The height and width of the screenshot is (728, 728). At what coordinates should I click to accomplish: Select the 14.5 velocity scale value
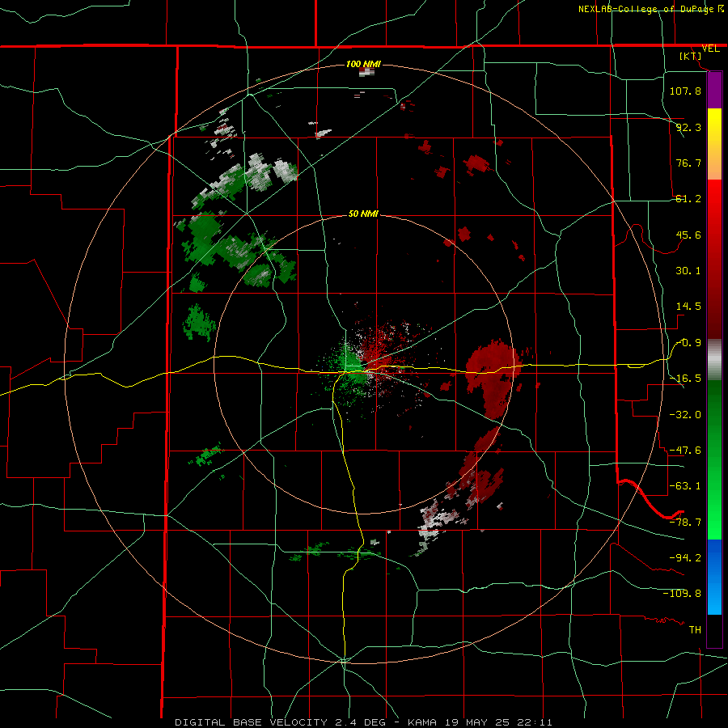coord(688,307)
